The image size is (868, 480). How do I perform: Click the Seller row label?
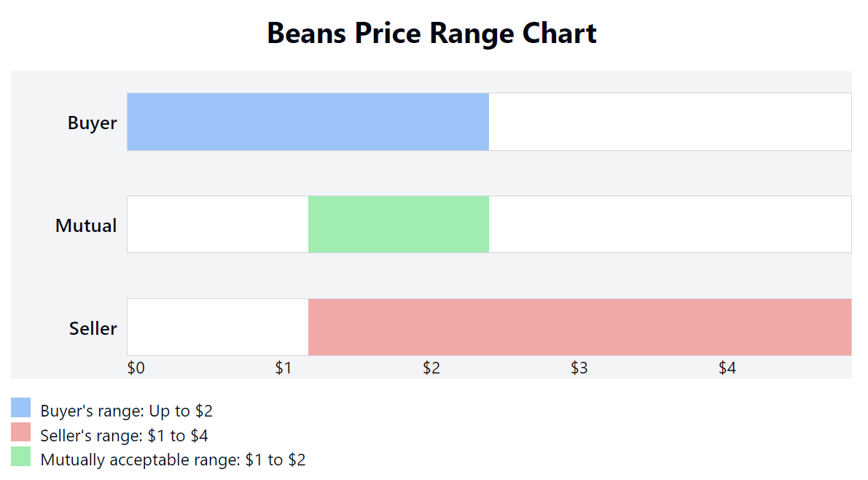(x=93, y=328)
